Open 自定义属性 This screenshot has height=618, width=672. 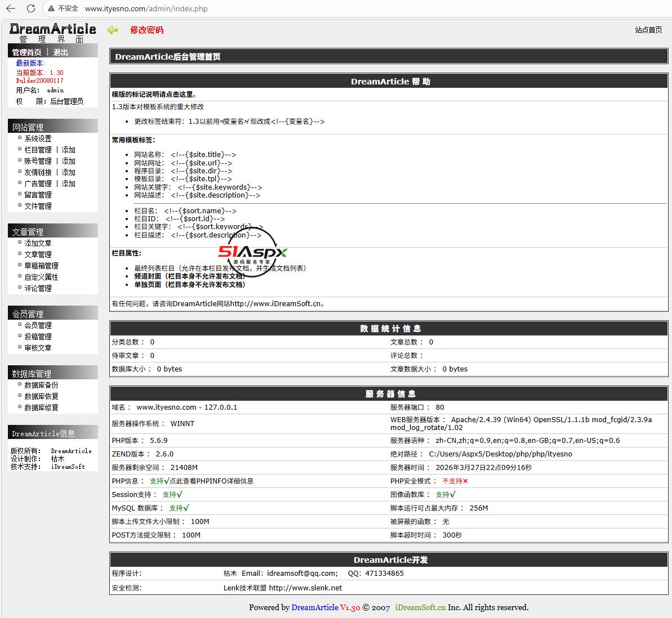(41, 277)
